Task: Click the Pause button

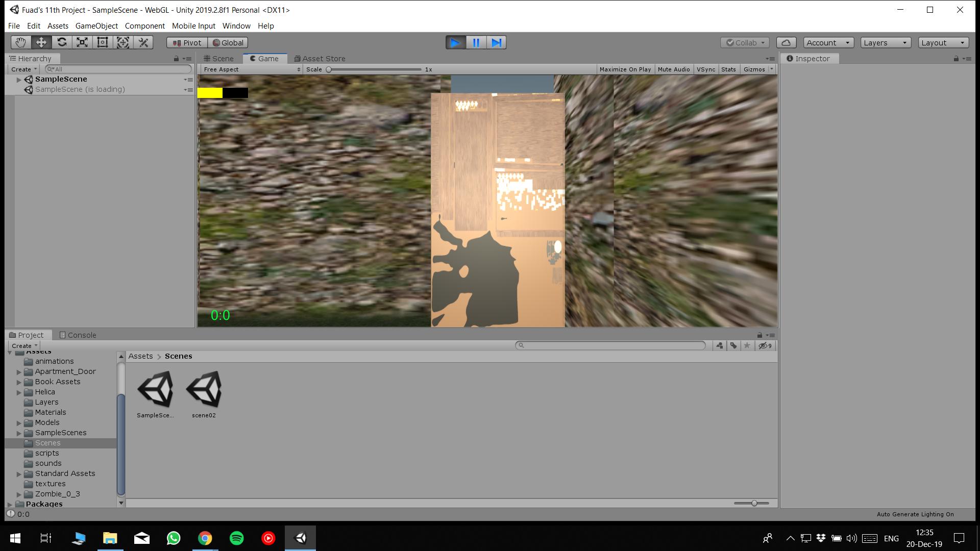Action: [x=476, y=42]
